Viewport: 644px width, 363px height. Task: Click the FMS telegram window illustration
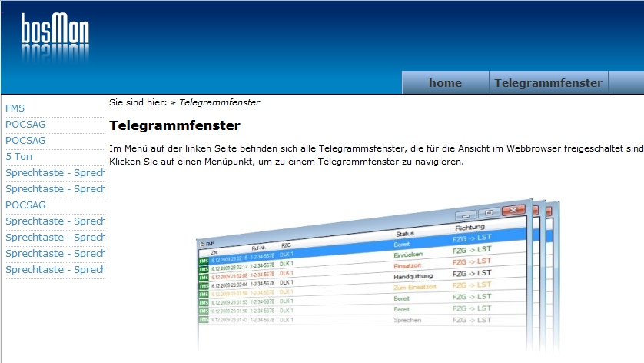(378, 275)
